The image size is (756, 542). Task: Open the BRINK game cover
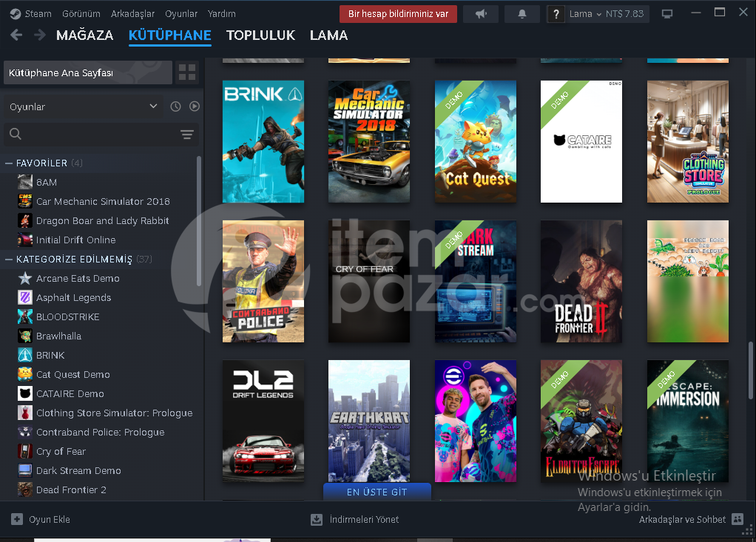pyautogui.click(x=263, y=142)
